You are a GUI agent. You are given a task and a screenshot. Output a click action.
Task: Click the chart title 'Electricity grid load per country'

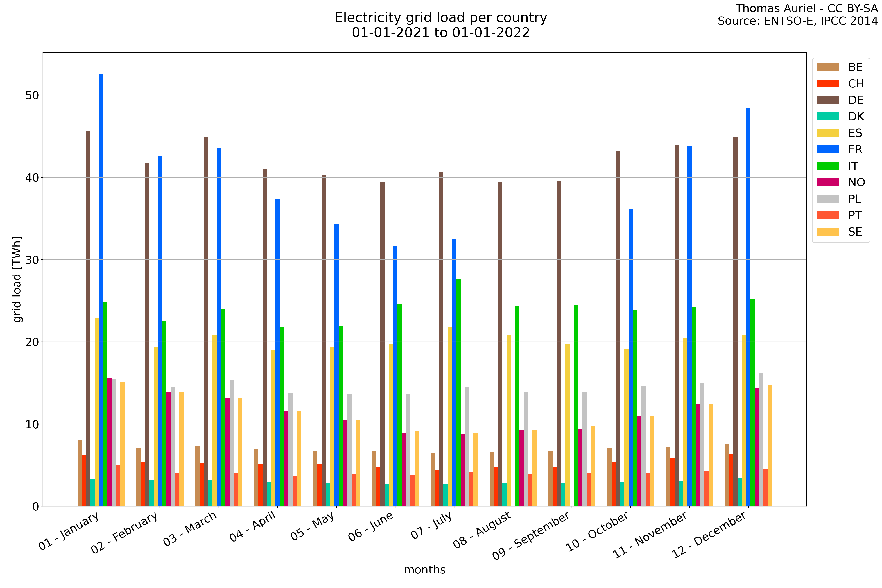tap(441, 18)
